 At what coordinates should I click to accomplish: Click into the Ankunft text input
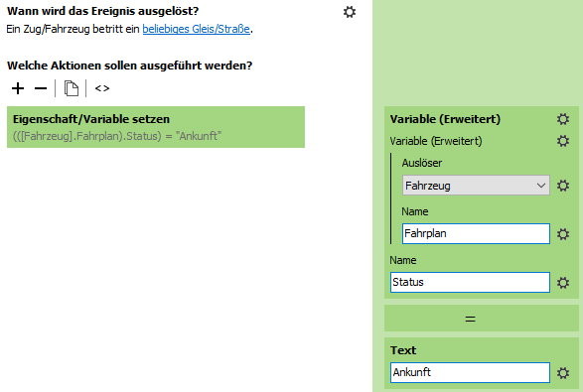click(470, 372)
